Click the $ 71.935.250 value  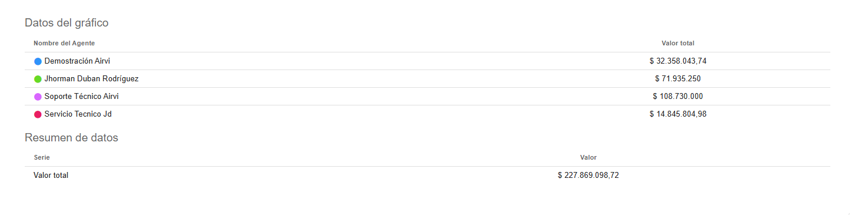(x=678, y=79)
